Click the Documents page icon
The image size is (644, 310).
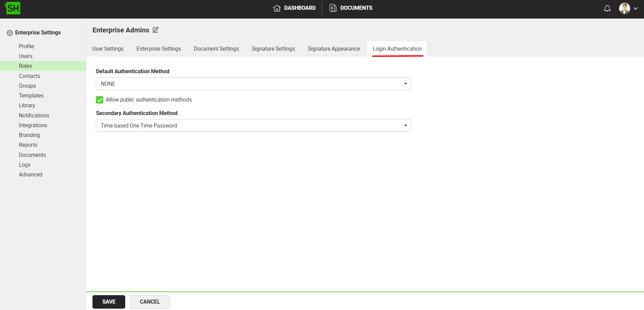[x=333, y=8]
